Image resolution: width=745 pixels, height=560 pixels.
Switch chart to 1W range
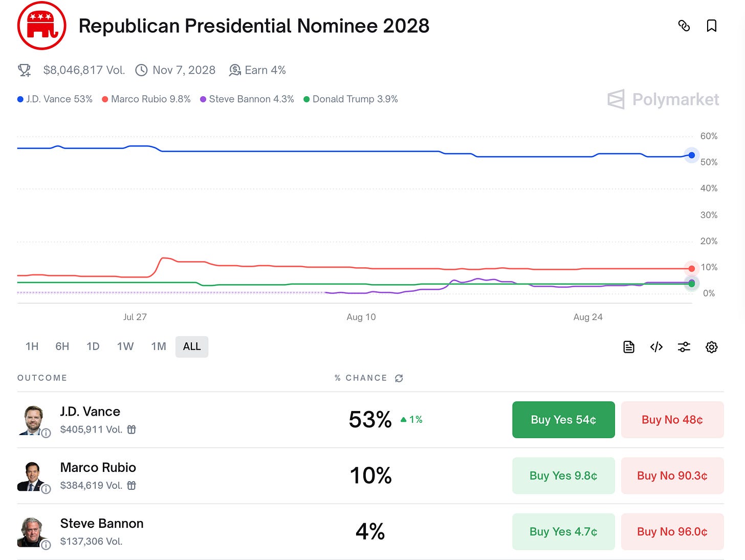tap(125, 347)
